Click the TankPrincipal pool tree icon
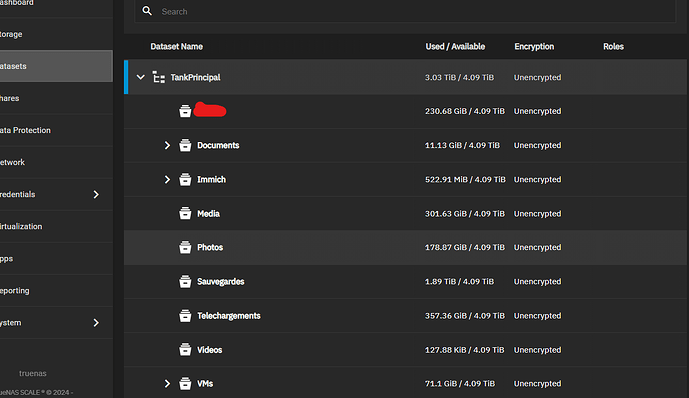 pos(159,77)
